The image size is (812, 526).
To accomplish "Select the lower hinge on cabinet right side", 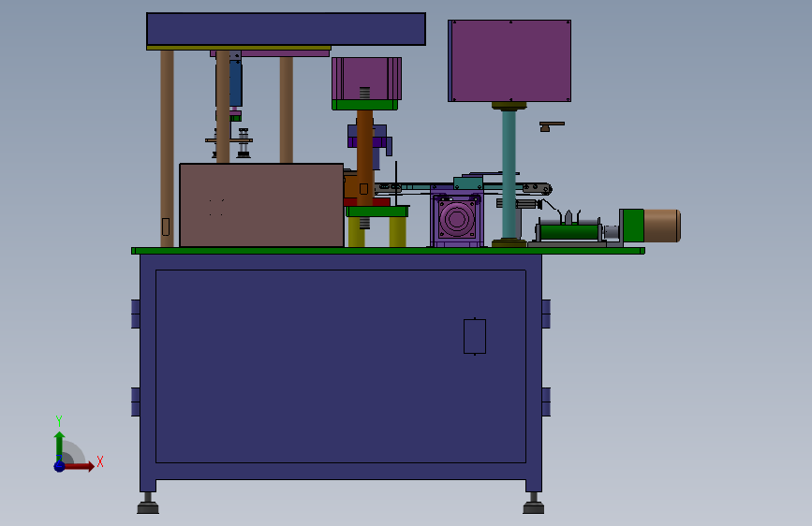I will click(x=546, y=402).
